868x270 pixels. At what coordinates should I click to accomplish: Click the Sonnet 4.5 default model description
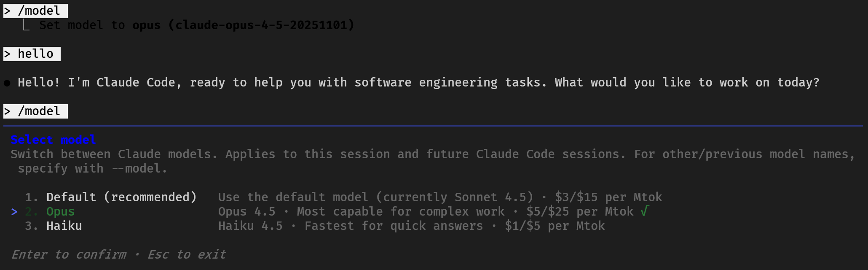pos(440,197)
